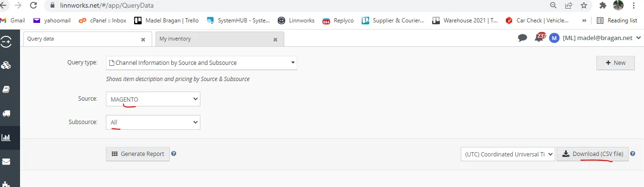This screenshot has height=187, width=644.
Task: Reload the page with refresh icon
Action: [33, 6]
